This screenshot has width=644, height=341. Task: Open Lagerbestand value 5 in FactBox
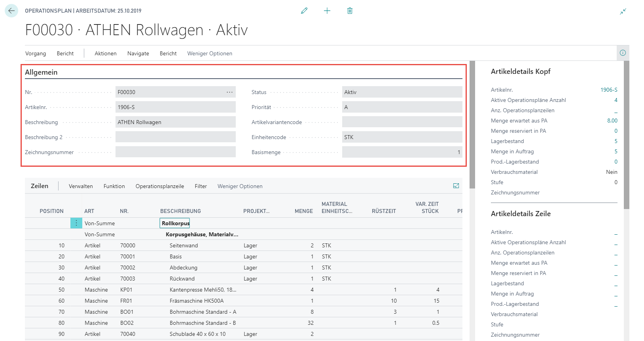coord(616,141)
